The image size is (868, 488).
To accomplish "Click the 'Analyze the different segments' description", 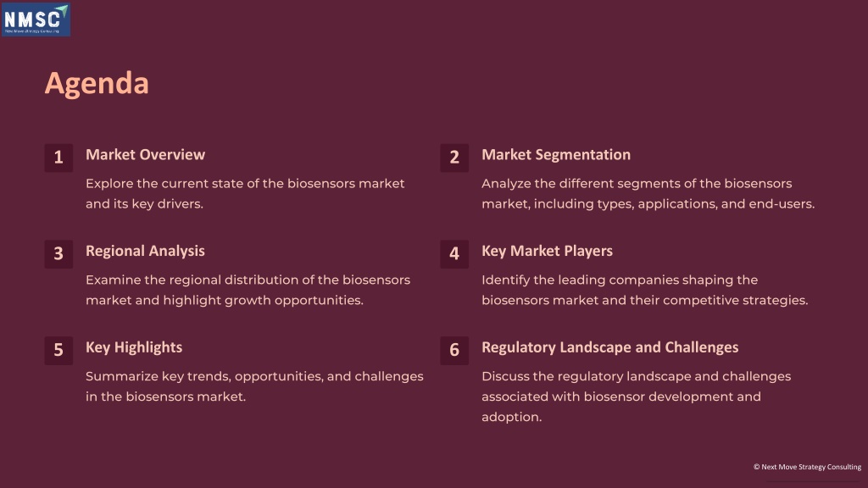I will click(x=648, y=194).
